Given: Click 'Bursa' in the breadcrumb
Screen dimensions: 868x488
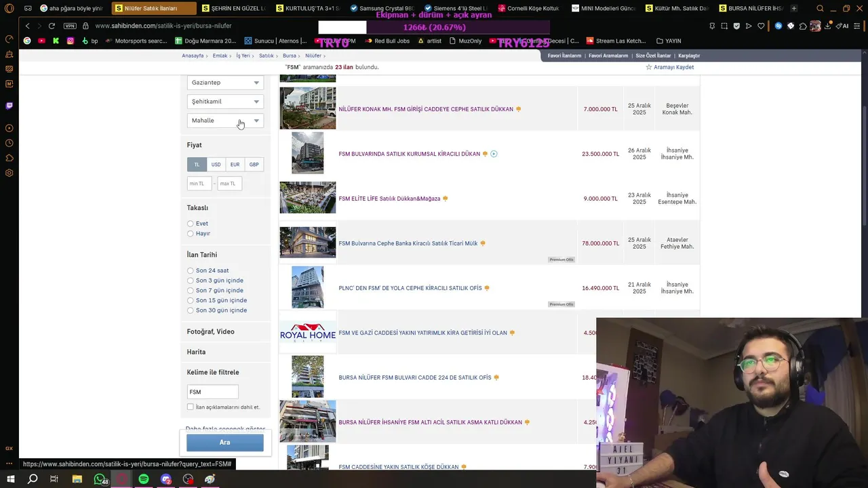Looking at the screenshot, I should (x=290, y=56).
